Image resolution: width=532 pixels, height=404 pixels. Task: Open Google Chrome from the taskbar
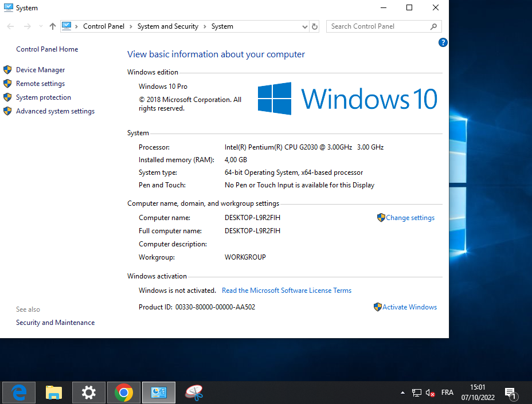(x=124, y=393)
